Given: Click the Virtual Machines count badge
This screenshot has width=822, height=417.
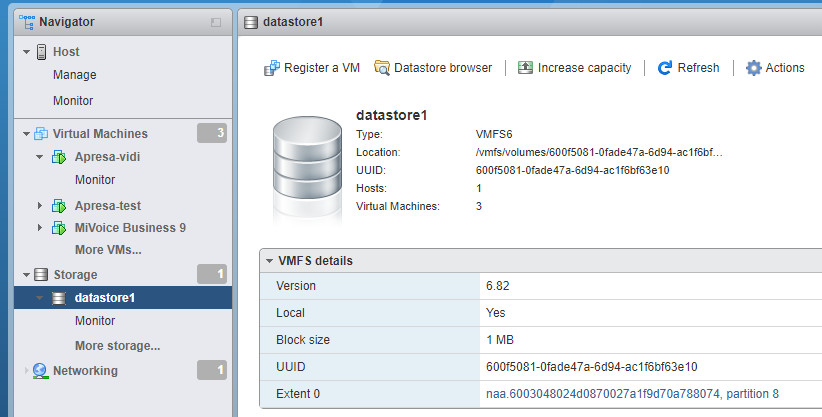Looking at the screenshot, I should point(212,133).
